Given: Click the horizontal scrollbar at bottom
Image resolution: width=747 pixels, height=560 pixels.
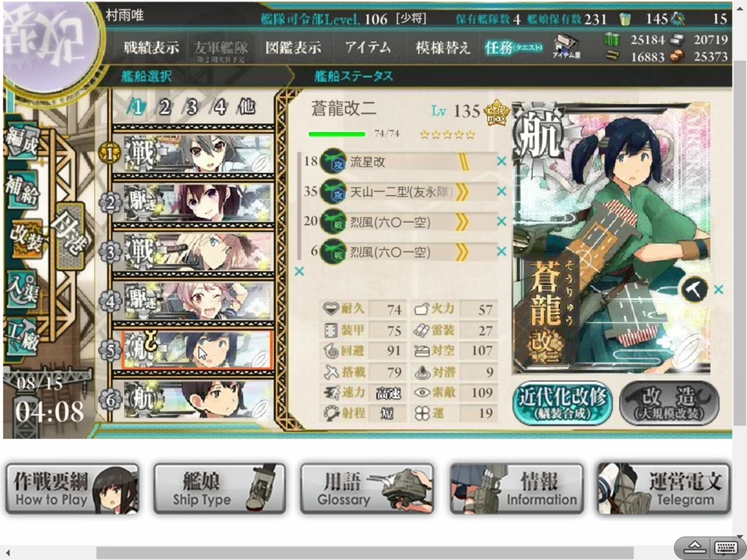Looking at the screenshot, I should [365, 553].
